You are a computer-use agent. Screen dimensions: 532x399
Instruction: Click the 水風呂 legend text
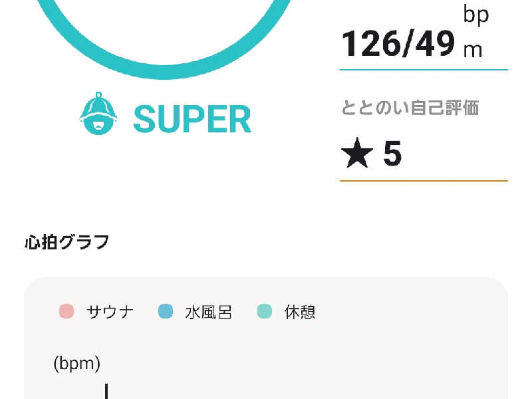(209, 312)
